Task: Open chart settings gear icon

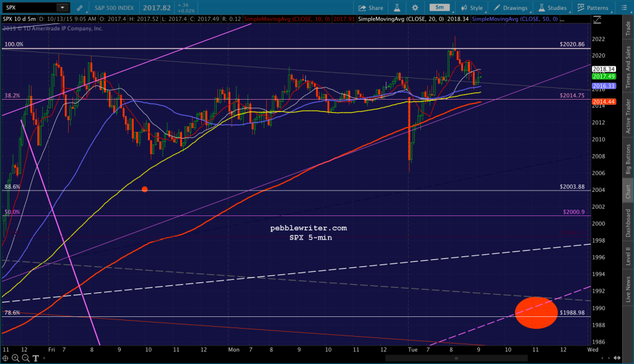Action: click(x=415, y=7)
